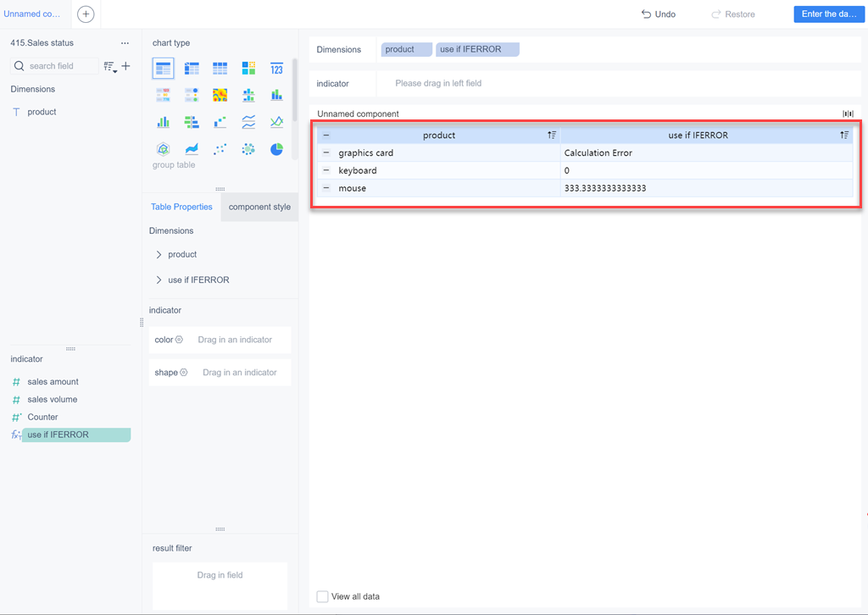Select the product chip in Dimensions bar

pos(406,49)
